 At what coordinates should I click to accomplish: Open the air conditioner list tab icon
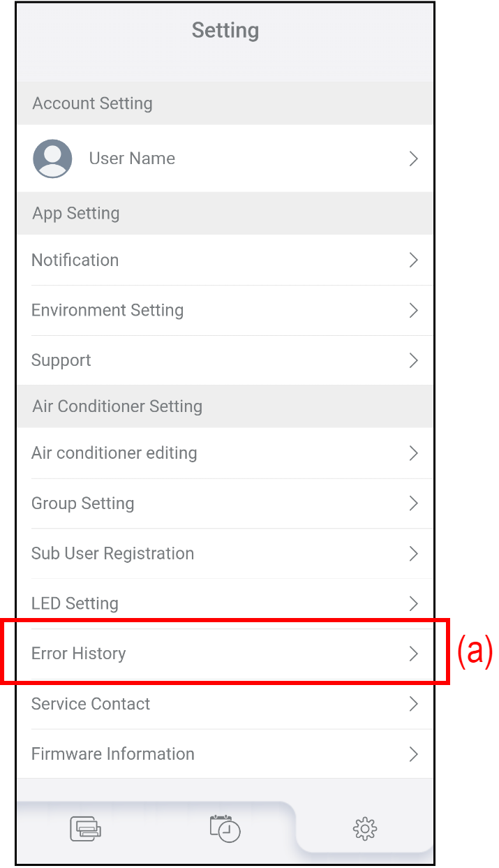(x=85, y=829)
